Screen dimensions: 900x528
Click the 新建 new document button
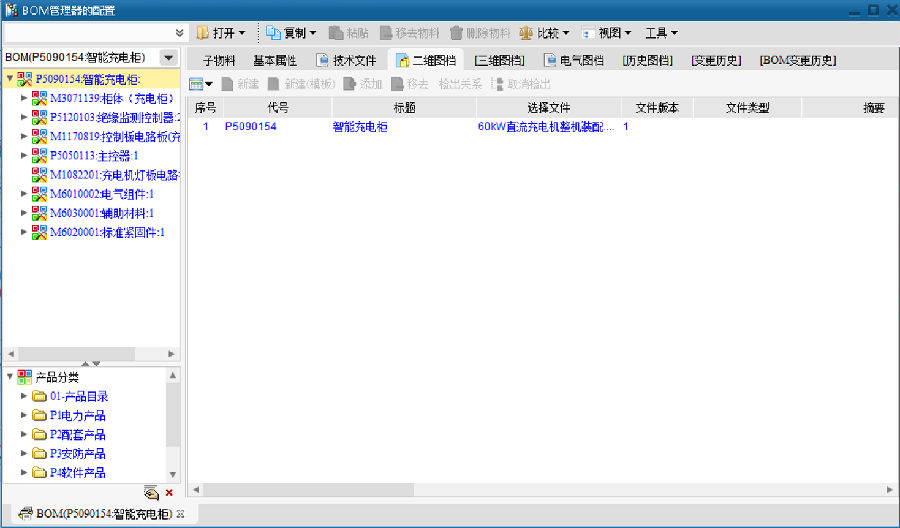coord(240,84)
